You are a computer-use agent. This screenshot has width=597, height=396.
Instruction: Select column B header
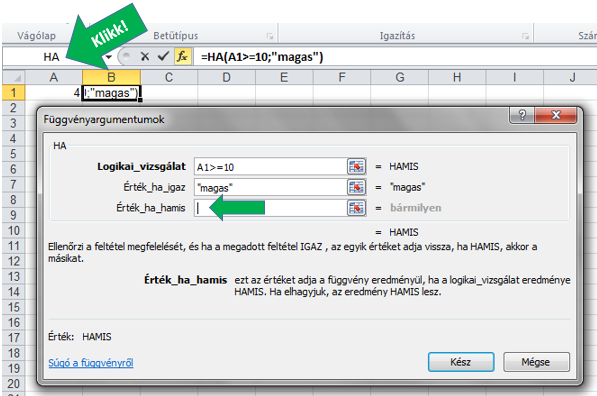pyautogui.click(x=111, y=77)
